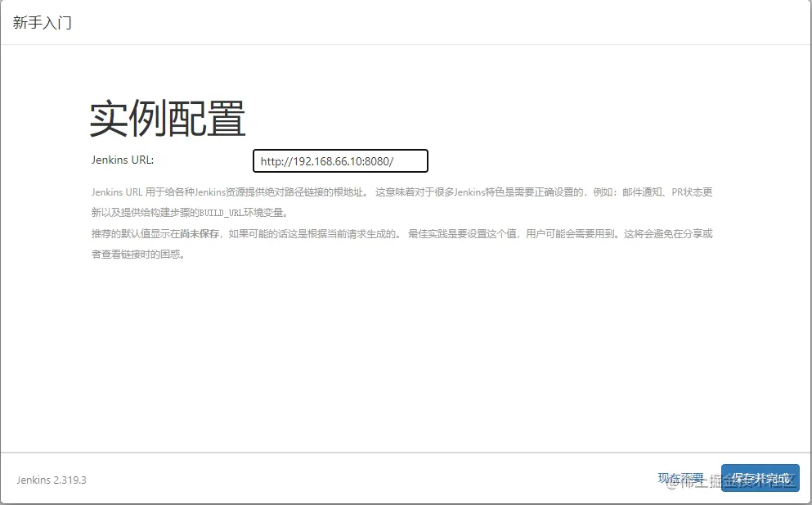
Task: Click the Jenkins URL: label
Action: tap(123, 160)
